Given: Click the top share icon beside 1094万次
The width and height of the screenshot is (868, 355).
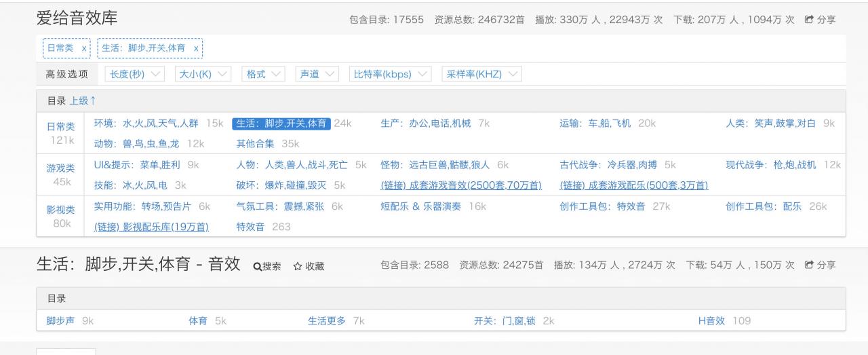Looking at the screenshot, I should [x=808, y=20].
